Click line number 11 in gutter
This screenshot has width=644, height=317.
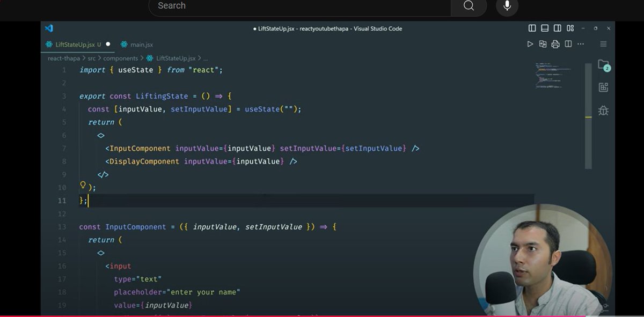(62, 201)
